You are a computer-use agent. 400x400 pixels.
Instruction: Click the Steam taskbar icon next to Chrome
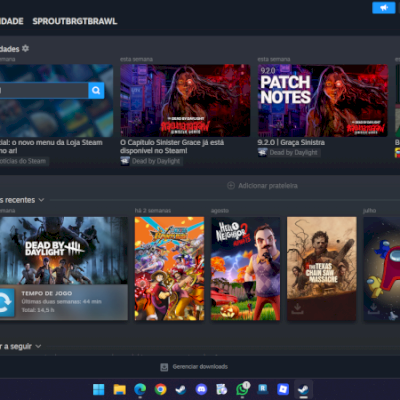click(x=181, y=389)
